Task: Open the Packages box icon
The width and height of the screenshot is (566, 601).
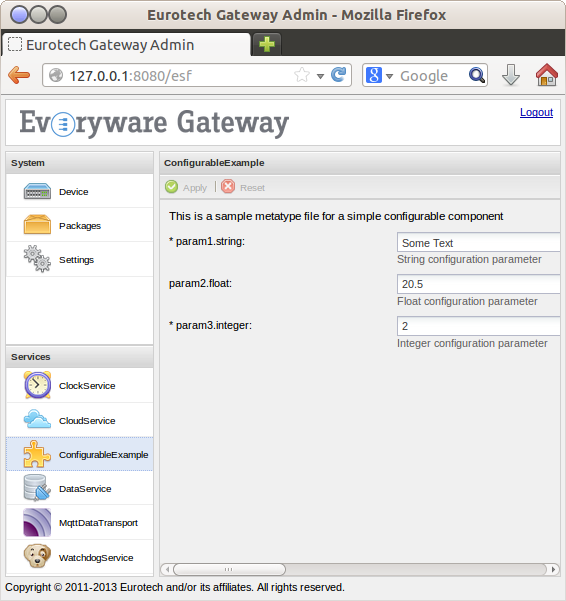Action: pos(37,225)
